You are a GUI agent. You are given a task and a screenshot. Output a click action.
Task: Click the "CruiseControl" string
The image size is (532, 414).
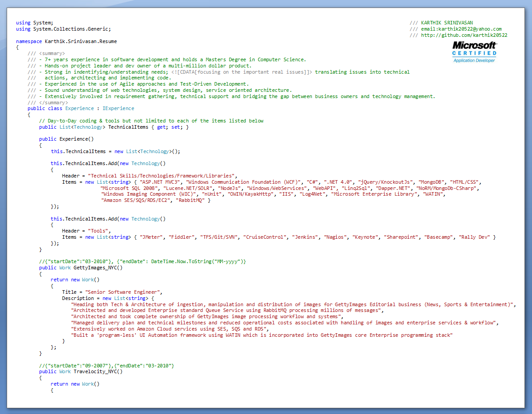pyautogui.click(x=264, y=237)
